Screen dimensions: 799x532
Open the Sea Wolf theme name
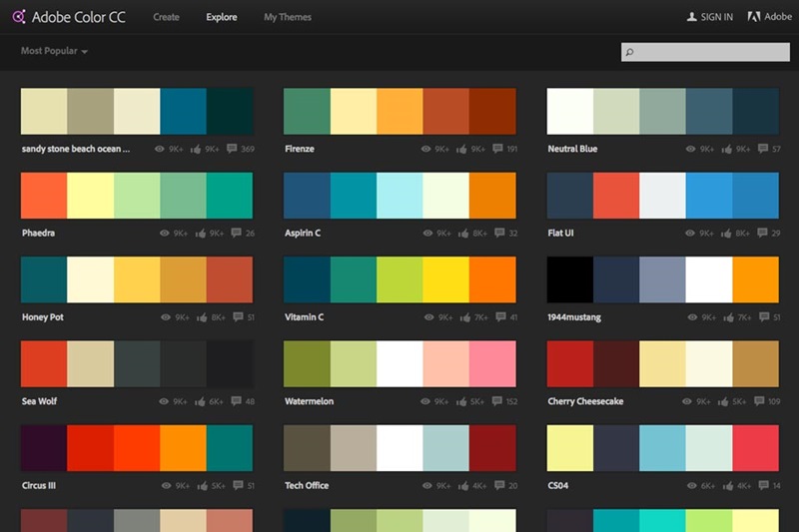point(40,401)
